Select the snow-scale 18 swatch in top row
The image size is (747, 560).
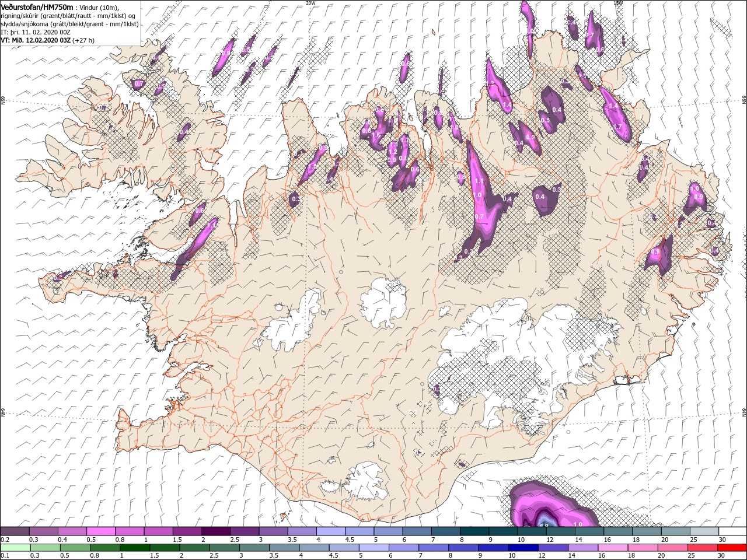[647, 531]
